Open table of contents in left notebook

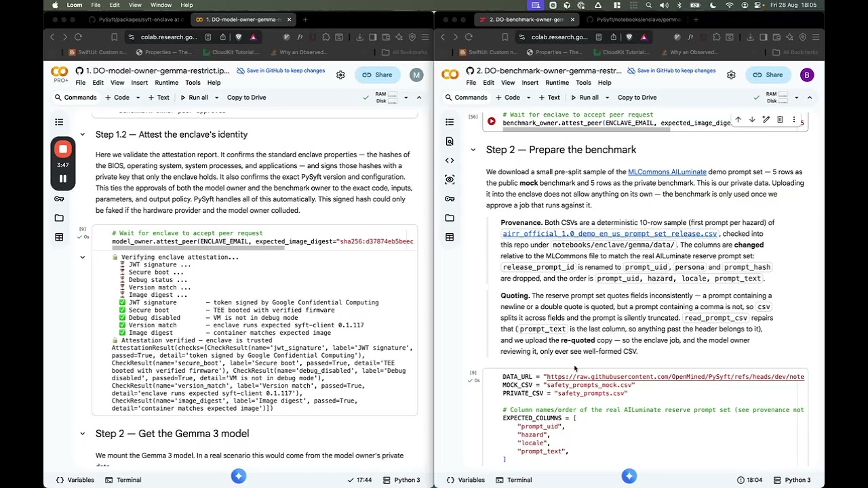coord(59,122)
